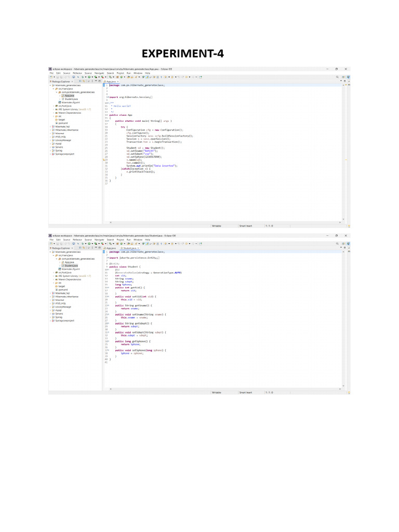This screenshot has height=532, width=399.
Task: Open Window menu in bottom Eclipse window
Action: (x=138, y=240)
